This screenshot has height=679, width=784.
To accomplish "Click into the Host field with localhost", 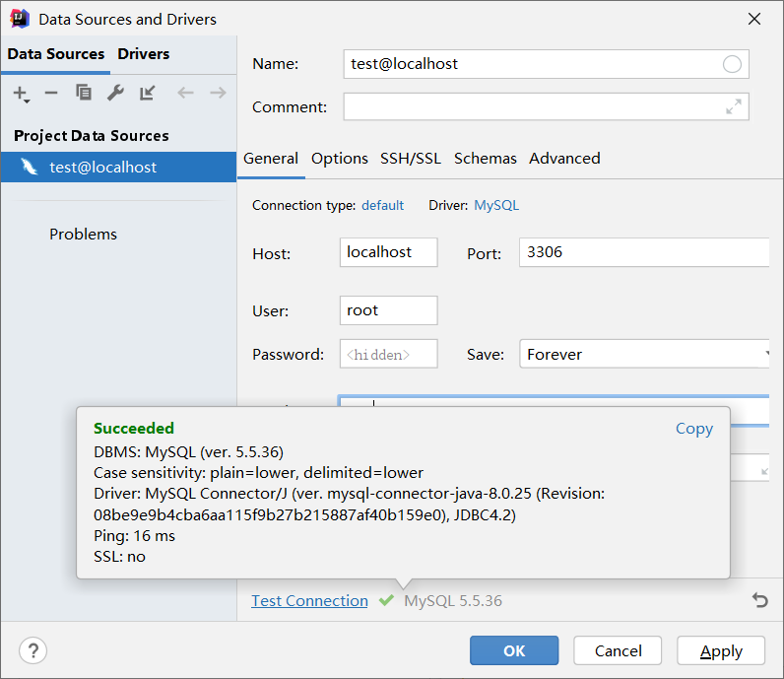I will 388,252.
